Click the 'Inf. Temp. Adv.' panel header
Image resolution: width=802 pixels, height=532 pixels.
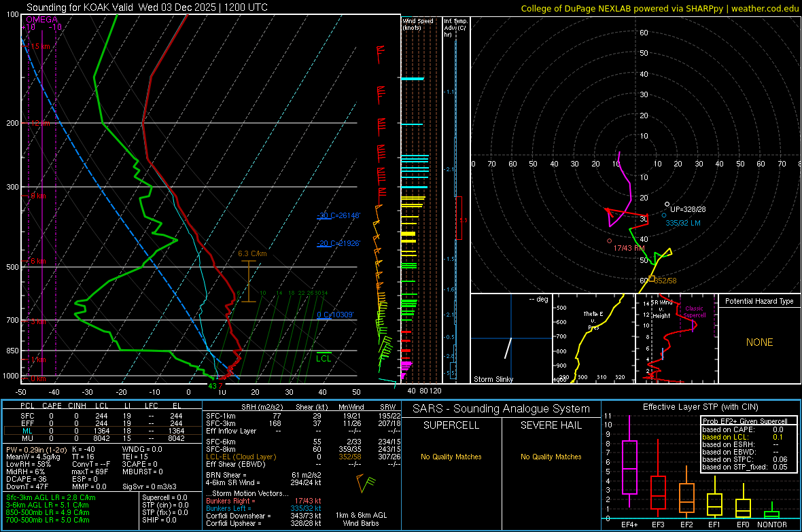point(455,28)
